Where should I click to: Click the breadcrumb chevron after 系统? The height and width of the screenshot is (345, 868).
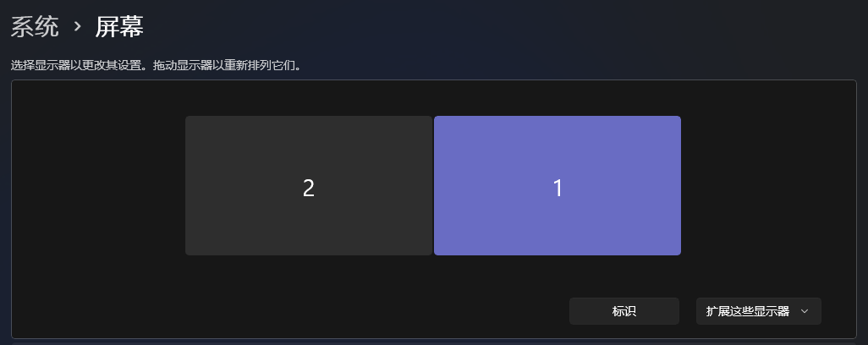tap(78, 27)
